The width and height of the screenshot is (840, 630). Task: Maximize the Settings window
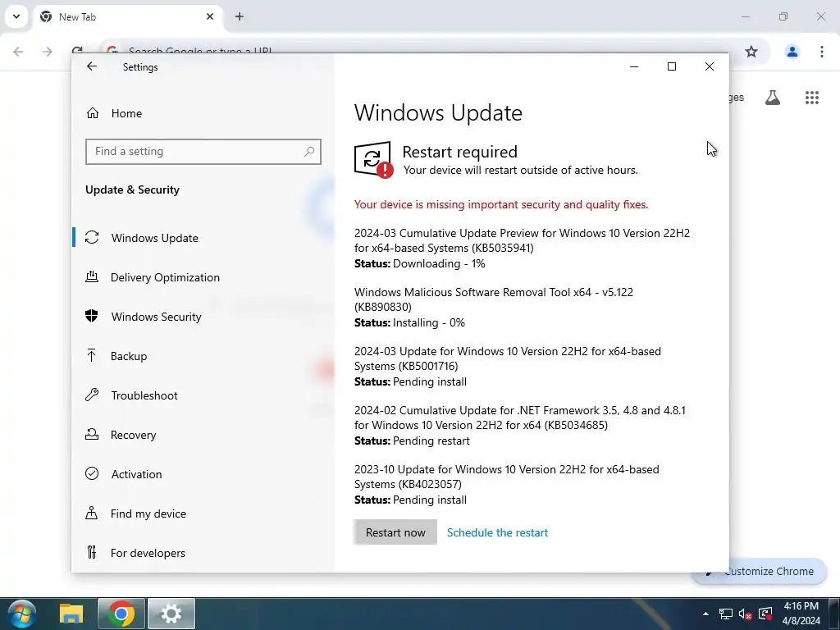[671, 66]
